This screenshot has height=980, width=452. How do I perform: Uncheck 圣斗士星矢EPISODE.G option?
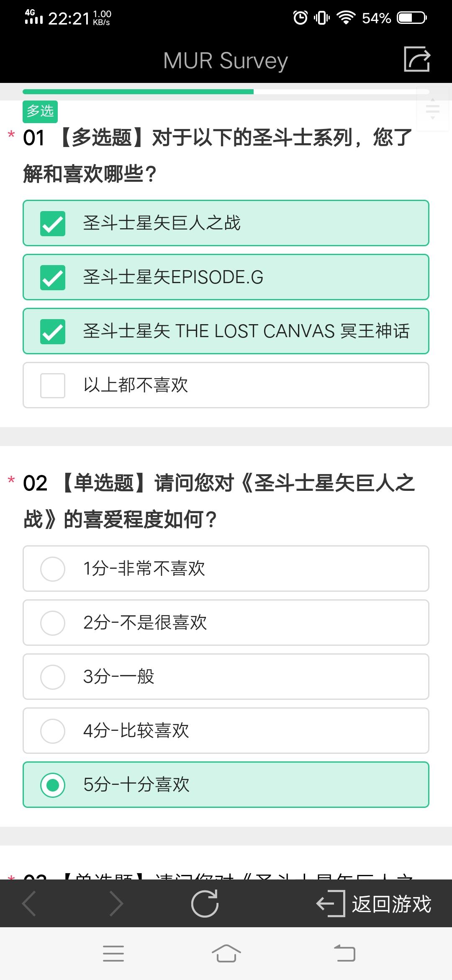coord(226,277)
